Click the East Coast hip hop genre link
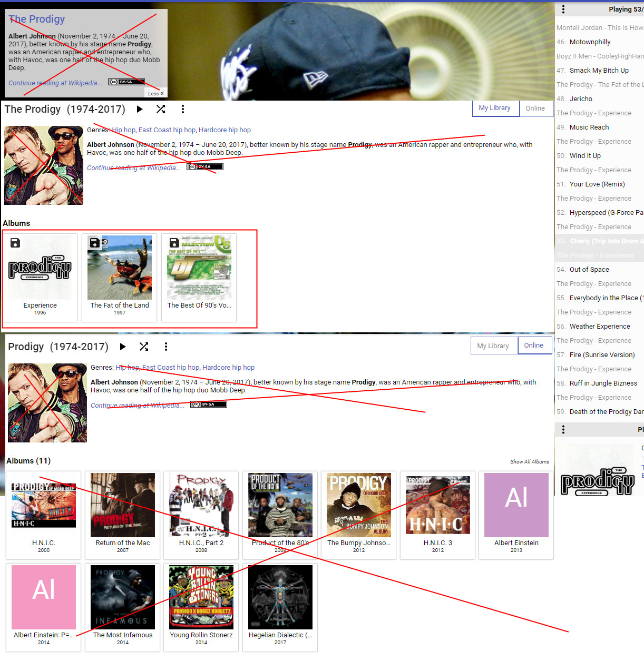Screen dimensions: 644x661 click(x=167, y=130)
